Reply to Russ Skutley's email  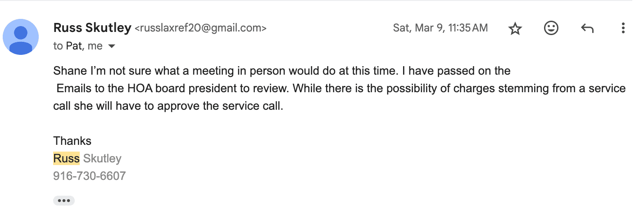pyautogui.click(x=587, y=29)
